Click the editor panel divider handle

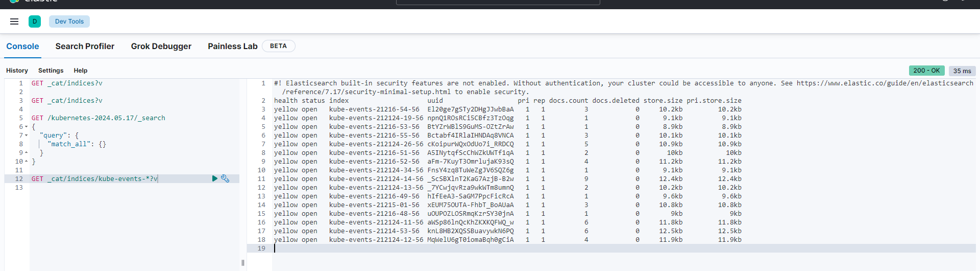tap(243, 263)
